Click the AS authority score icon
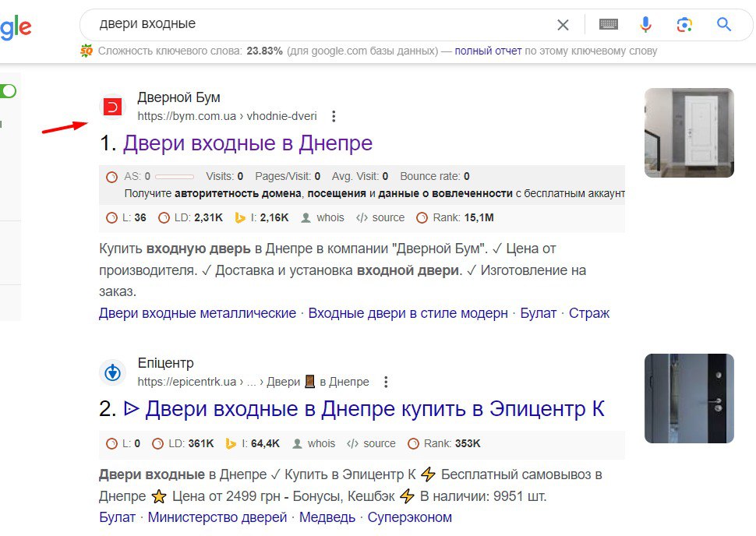 pos(112,177)
